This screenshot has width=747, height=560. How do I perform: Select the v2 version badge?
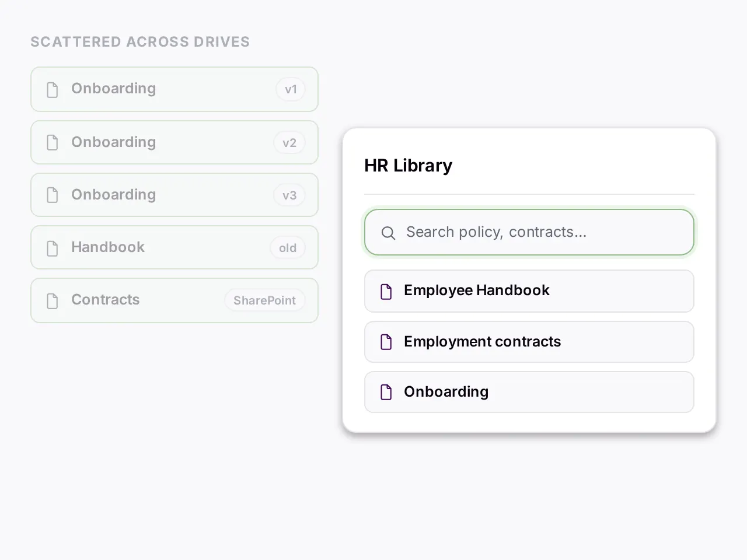point(289,143)
